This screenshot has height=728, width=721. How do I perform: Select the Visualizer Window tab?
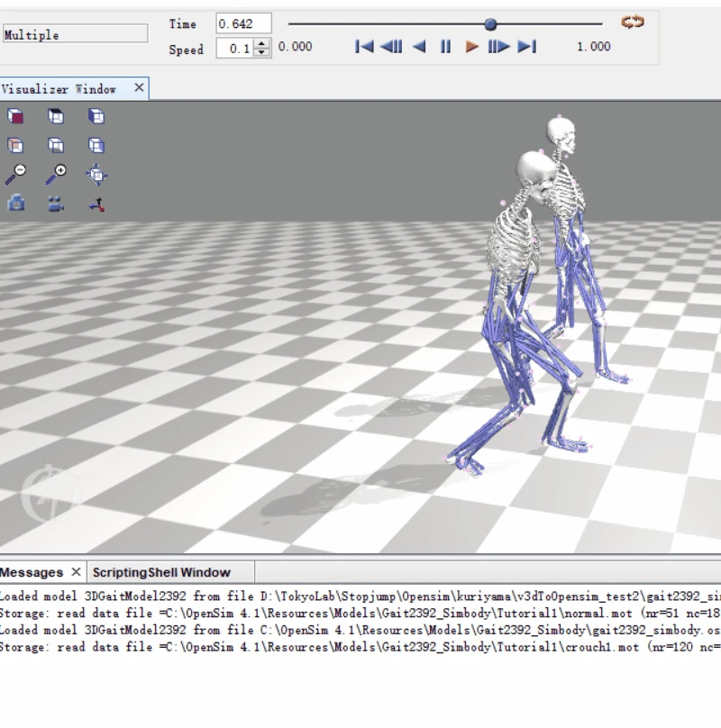[x=59, y=88]
